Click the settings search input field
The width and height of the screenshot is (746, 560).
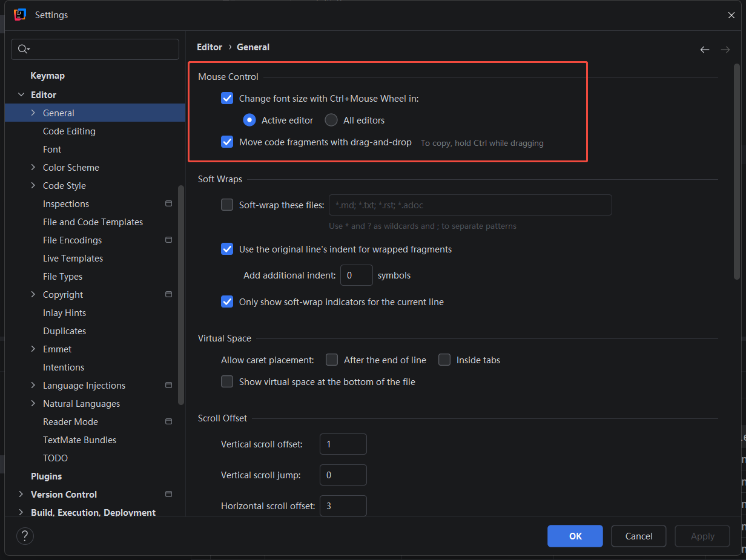click(x=95, y=49)
